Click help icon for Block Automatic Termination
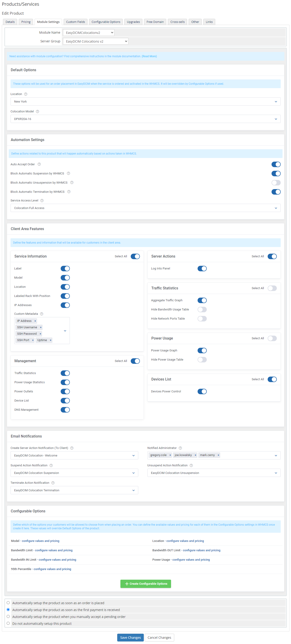The image size is (291, 644). click(x=69, y=192)
